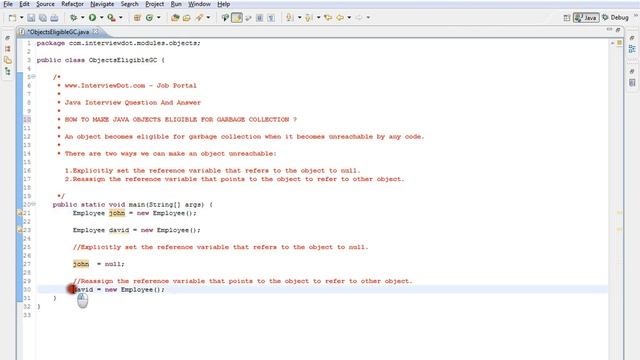
Task: Open the Debug dropdown arrow
Action: point(82,18)
